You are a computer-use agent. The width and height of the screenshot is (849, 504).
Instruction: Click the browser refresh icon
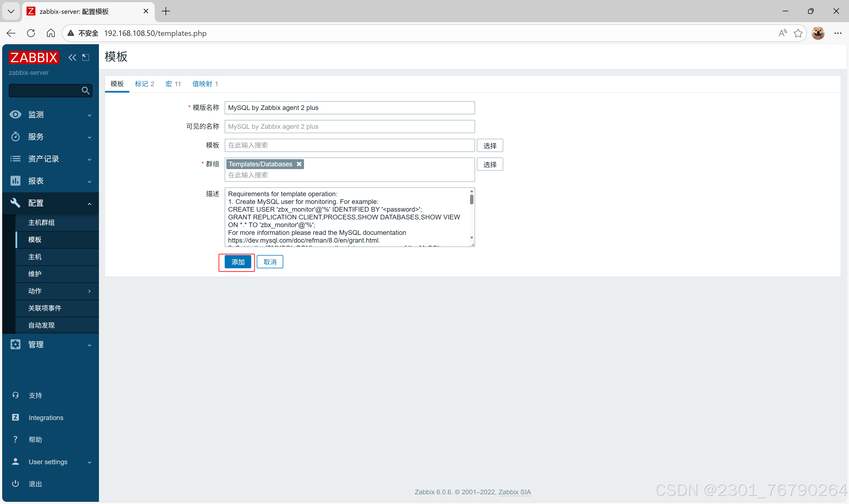(x=31, y=33)
